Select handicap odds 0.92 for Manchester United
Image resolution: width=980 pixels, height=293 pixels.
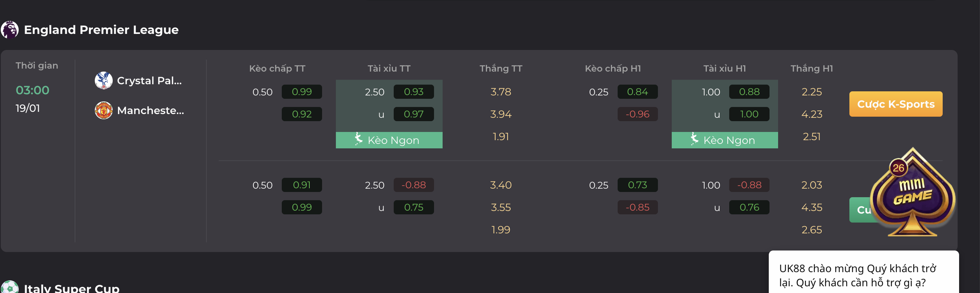(302, 114)
